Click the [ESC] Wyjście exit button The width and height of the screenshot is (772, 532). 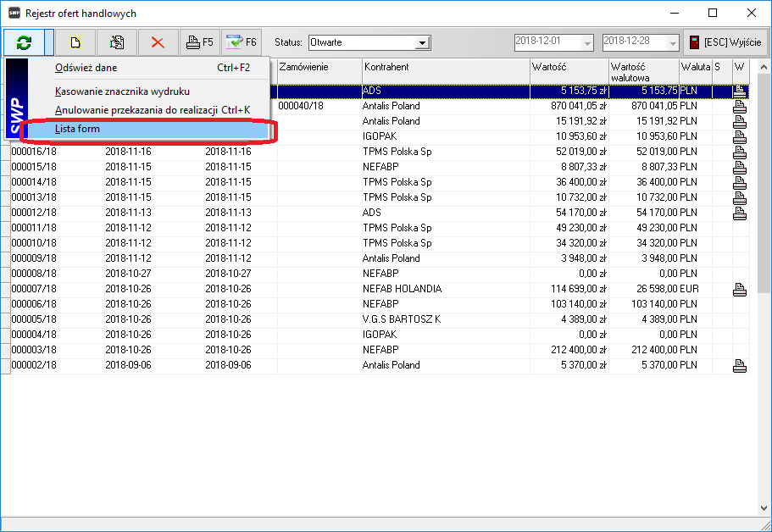[725, 42]
